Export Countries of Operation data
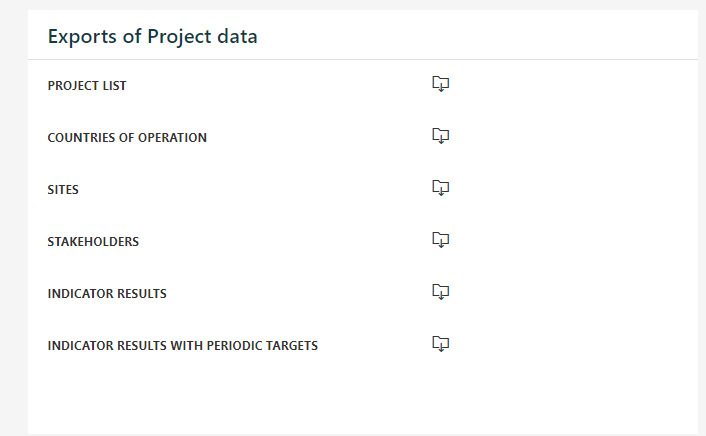The height and width of the screenshot is (436, 706). tap(441, 136)
